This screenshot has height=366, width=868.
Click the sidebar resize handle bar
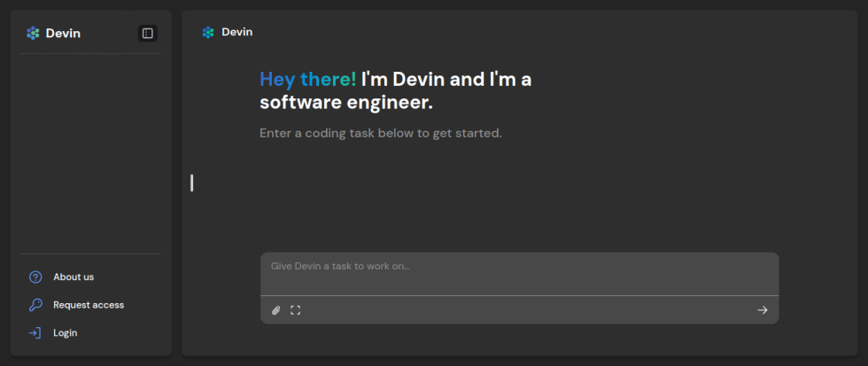(191, 183)
